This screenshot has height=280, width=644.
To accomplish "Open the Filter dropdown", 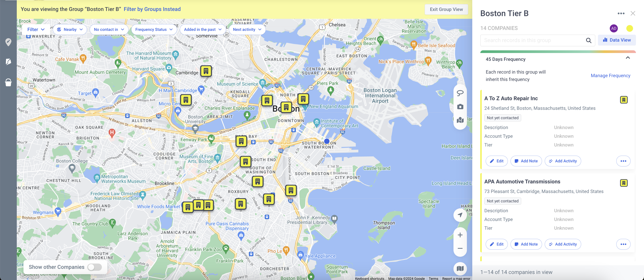I will tap(36, 30).
